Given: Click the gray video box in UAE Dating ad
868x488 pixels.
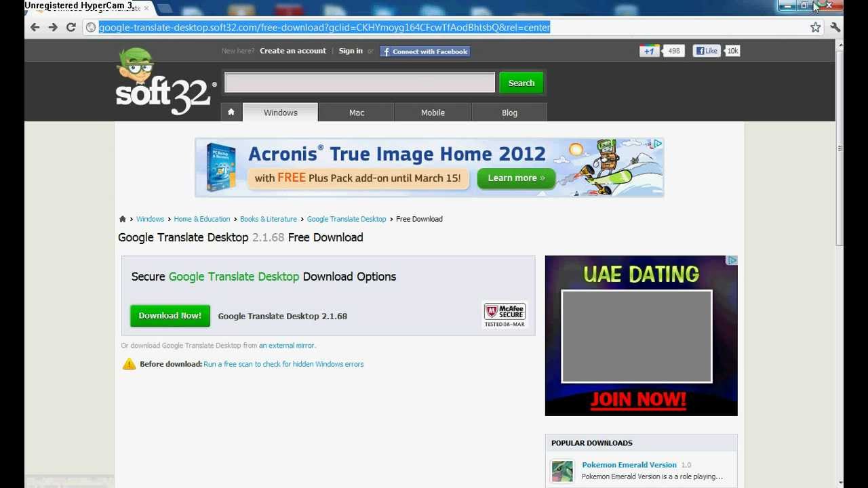Looking at the screenshot, I should (x=637, y=336).
